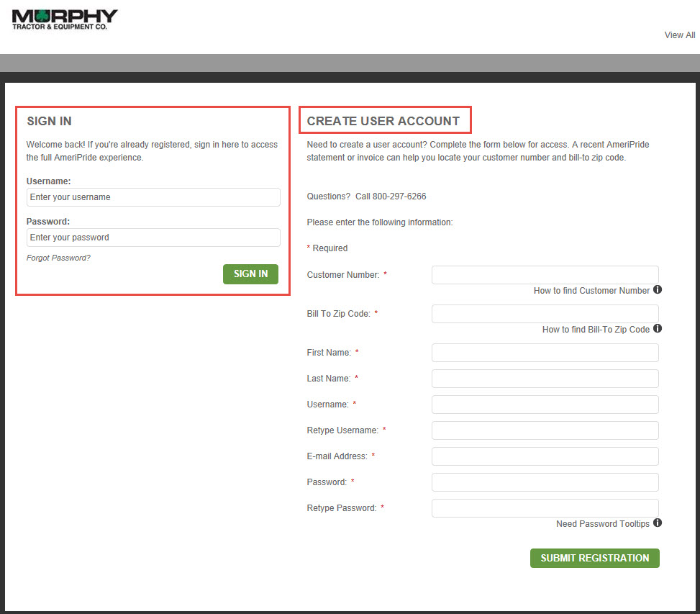The image size is (700, 614).
Task: Click the Customer Number input box
Action: [545, 275]
